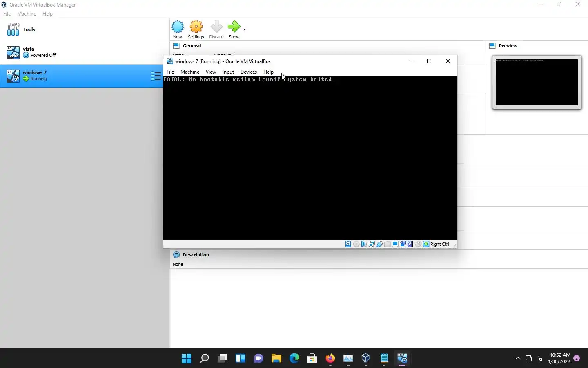Open File menu in windows 7 VM window
Image resolution: width=588 pixels, height=368 pixels.
click(170, 72)
